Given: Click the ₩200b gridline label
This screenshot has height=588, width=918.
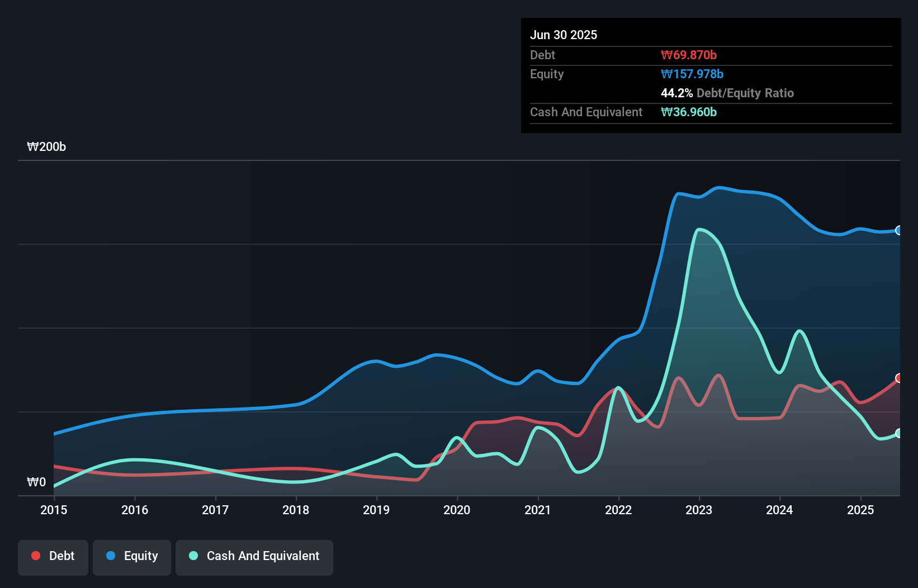Looking at the screenshot, I should click(46, 147).
